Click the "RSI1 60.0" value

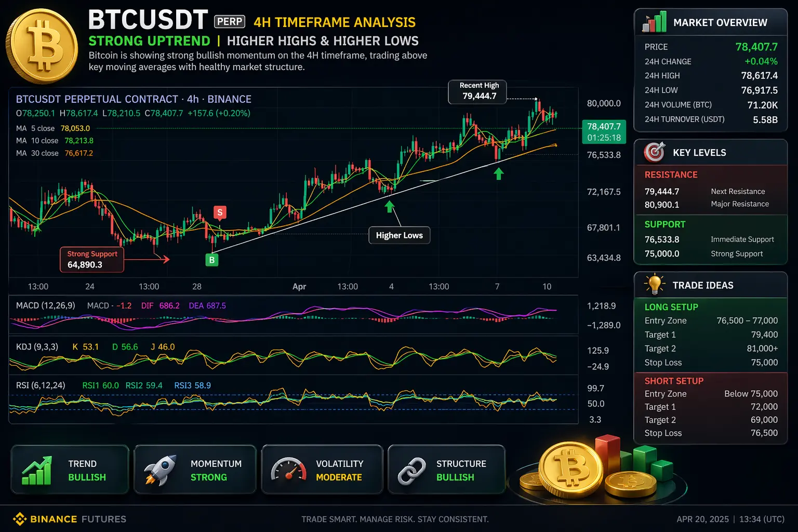[x=100, y=385]
